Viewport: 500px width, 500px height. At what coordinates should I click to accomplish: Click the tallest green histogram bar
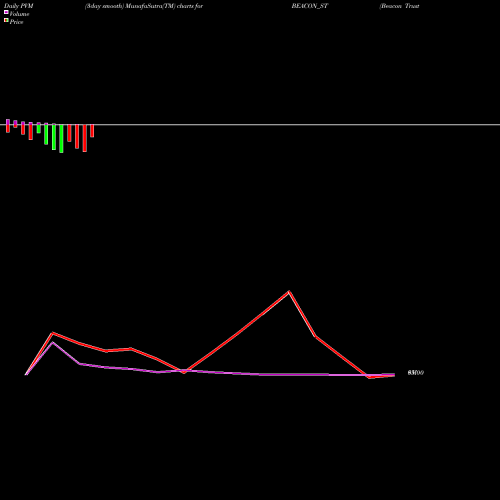click(61, 139)
